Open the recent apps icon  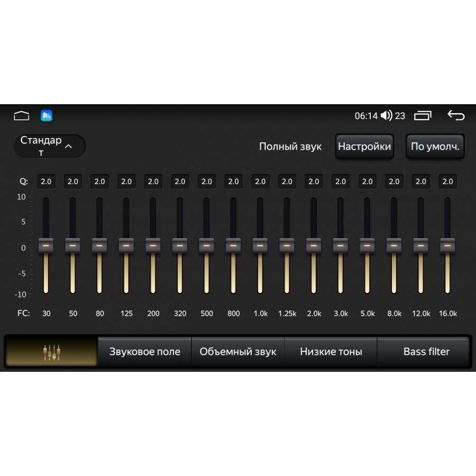423,115
